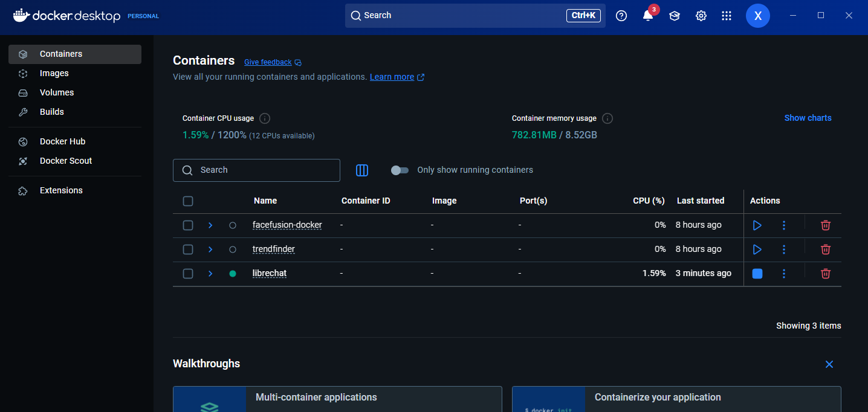Open Containers in the sidebar

point(75,54)
